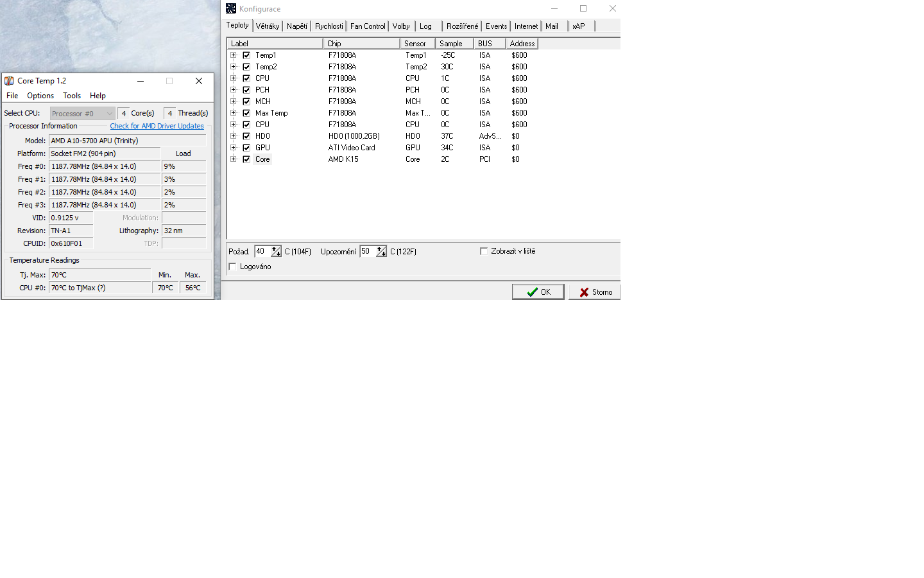Open the Select CPU dropdown
Viewport: 924px width, 578px height.
point(83,114)
